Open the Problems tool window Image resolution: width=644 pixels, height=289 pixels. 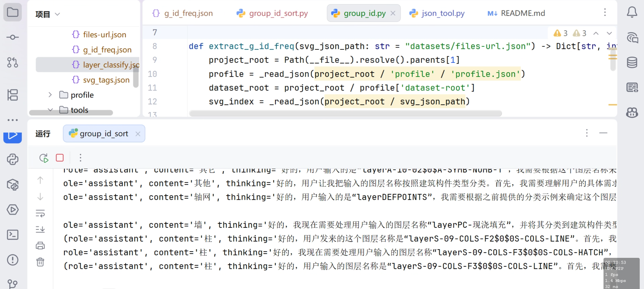tap(12, 260)
